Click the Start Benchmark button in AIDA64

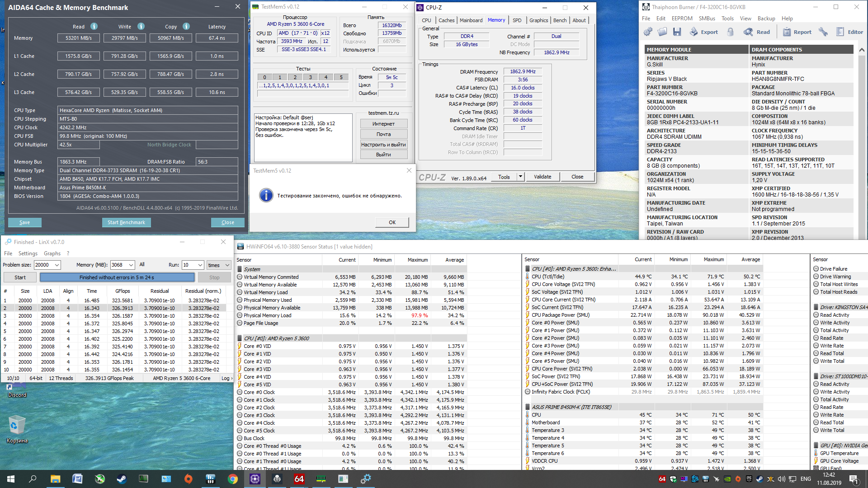tap(126, 222)
